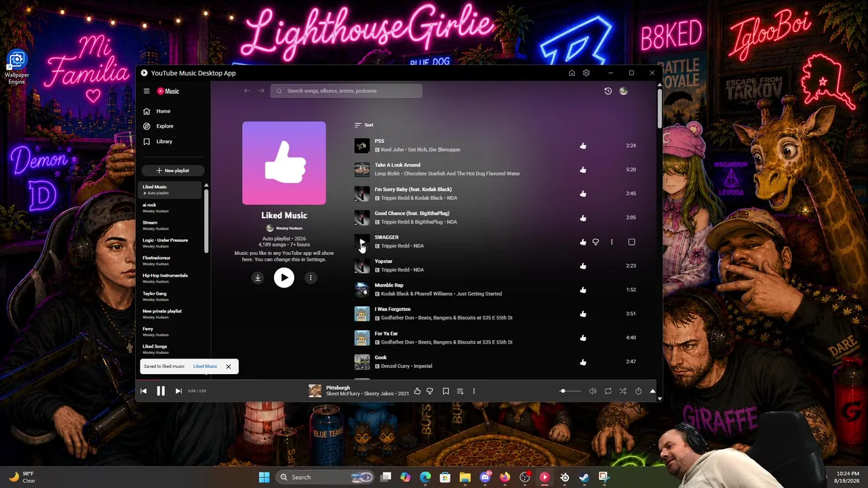This screenshot has width=868, height=488.
Task: Open more actions for SWAGGER
Action: coord(612,242)
